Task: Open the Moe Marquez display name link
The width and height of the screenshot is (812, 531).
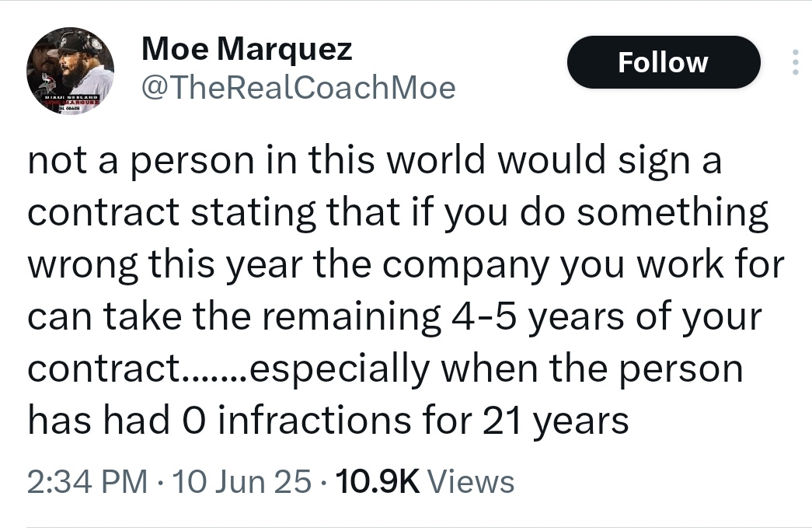Action: [x=246, y=49]
